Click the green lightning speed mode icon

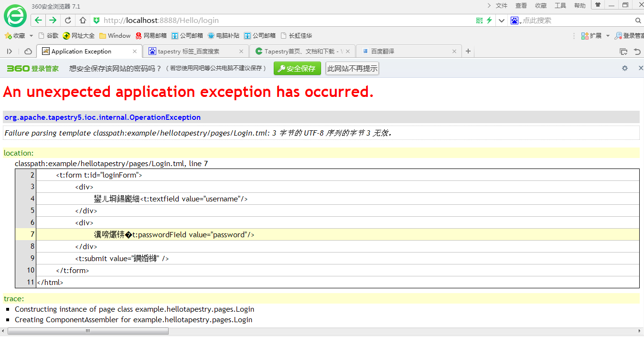coord(489,21)
